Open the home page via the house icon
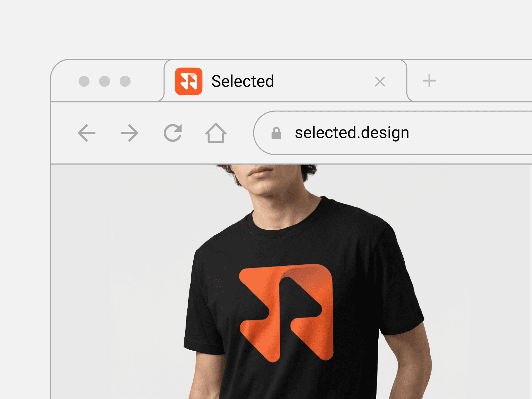This screenshot has height=399, width=532. point(216,133)
